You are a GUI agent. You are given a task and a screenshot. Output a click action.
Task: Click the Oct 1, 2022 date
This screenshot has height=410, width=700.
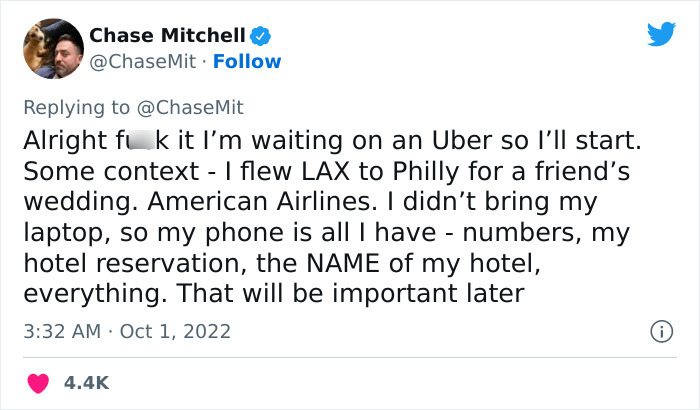[174, 330]
